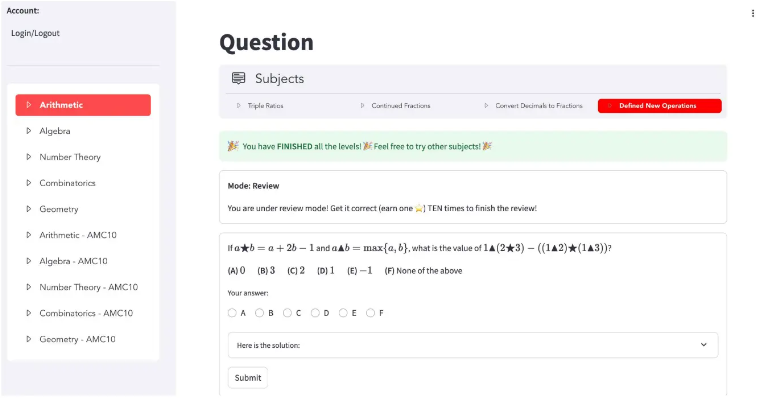Expand the Algebra subject in sidebar
Screen dimensions: 768x412
point(55,131)
